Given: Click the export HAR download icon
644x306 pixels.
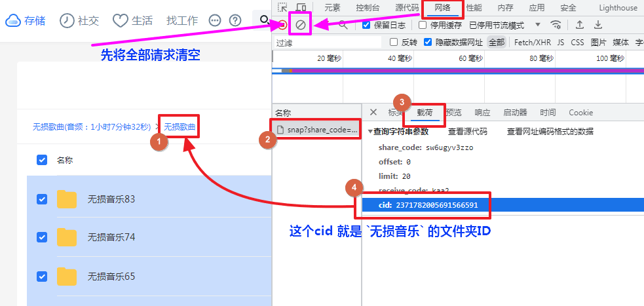Looking at the screenshot, I should (597, 25).
